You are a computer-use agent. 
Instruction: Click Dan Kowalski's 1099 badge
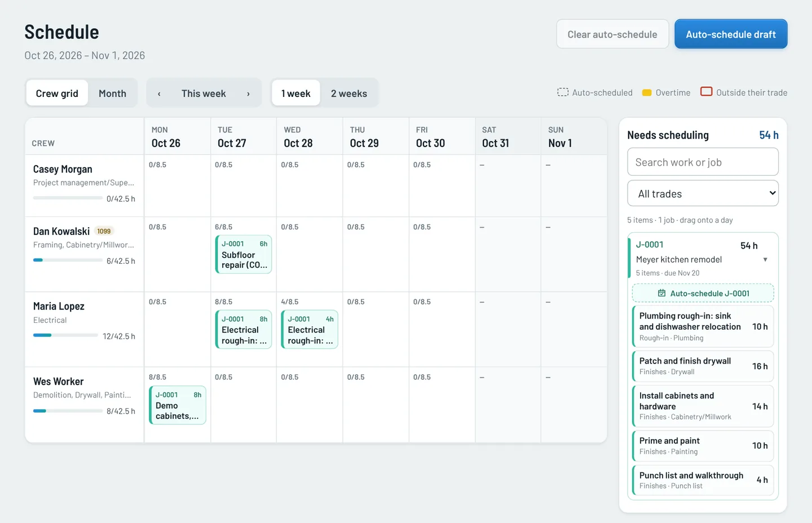(x=104, y=231)
